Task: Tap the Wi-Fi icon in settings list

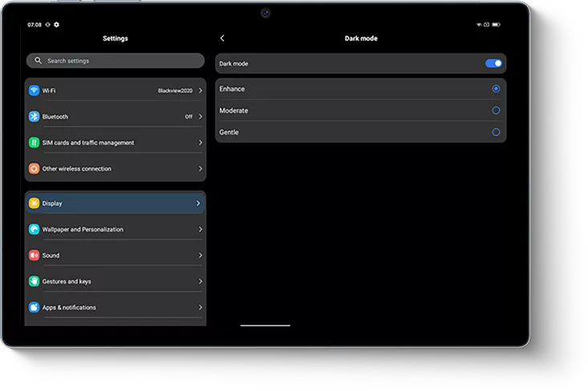Action: [34, 91]
